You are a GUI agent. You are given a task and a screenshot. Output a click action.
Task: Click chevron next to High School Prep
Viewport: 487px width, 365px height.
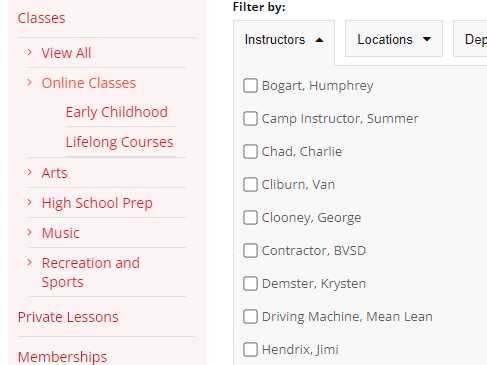(x=30, y=202)
